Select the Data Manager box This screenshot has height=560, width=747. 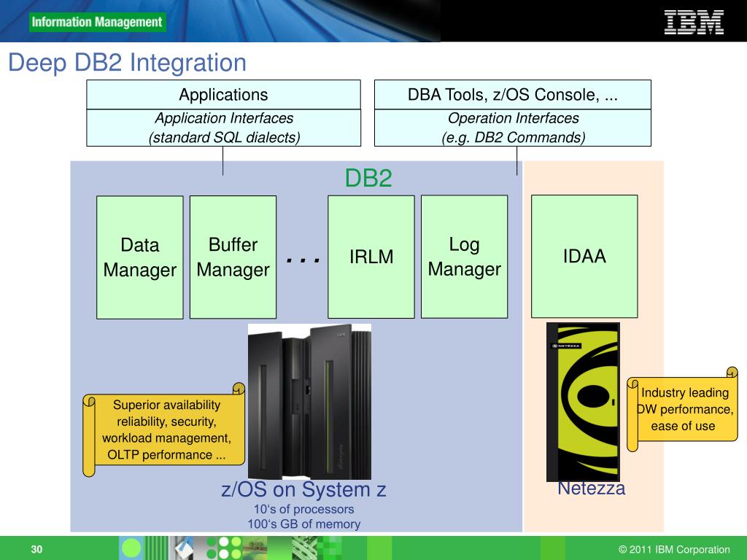(139, 257)
